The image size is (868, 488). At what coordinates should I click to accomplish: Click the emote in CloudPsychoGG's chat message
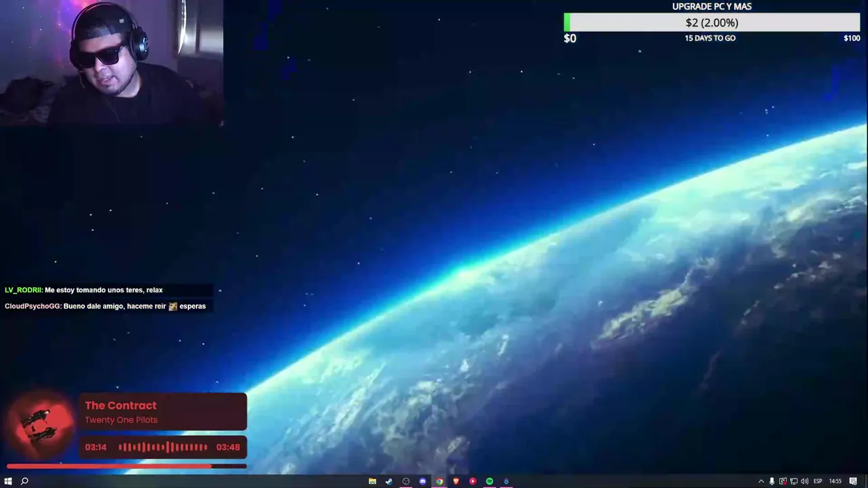click(173, 306)
